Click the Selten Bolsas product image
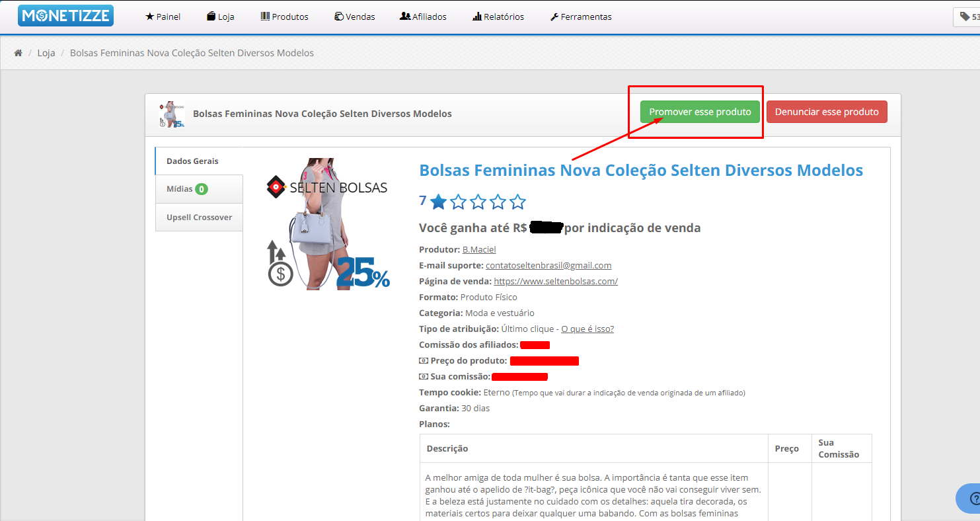 pos(328,223)
